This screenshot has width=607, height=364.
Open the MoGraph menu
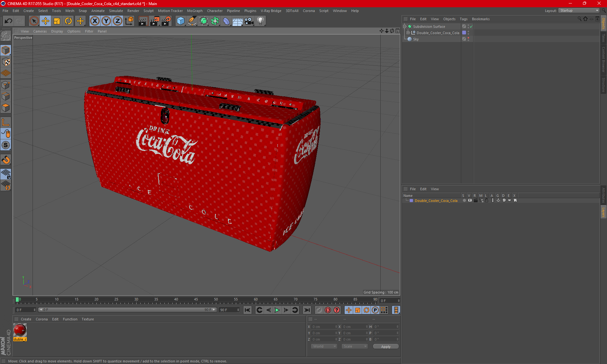pyautogui.click(x=195, y=11)
